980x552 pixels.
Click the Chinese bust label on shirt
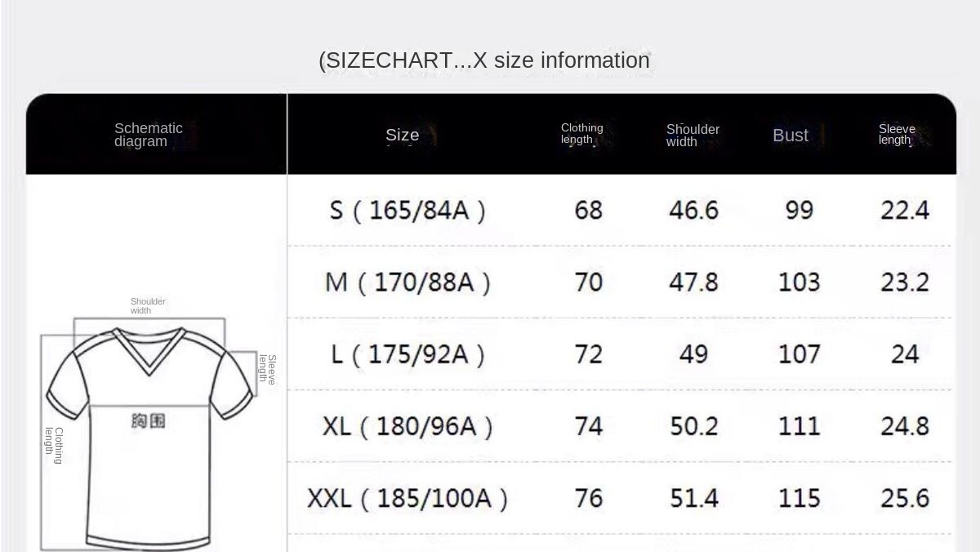click(149, 421)
